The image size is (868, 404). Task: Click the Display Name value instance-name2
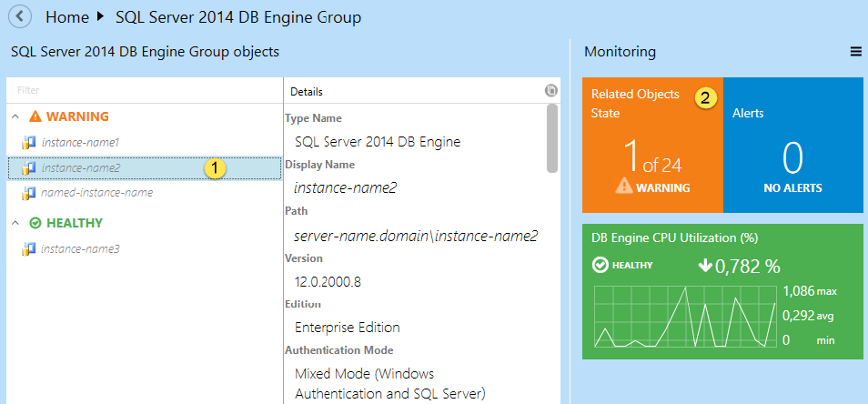coord(346,188)
